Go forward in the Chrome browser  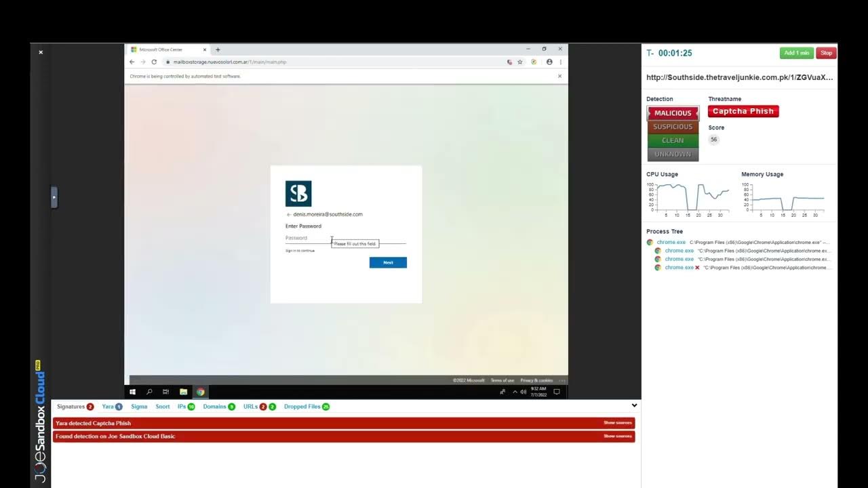(143, 62)
